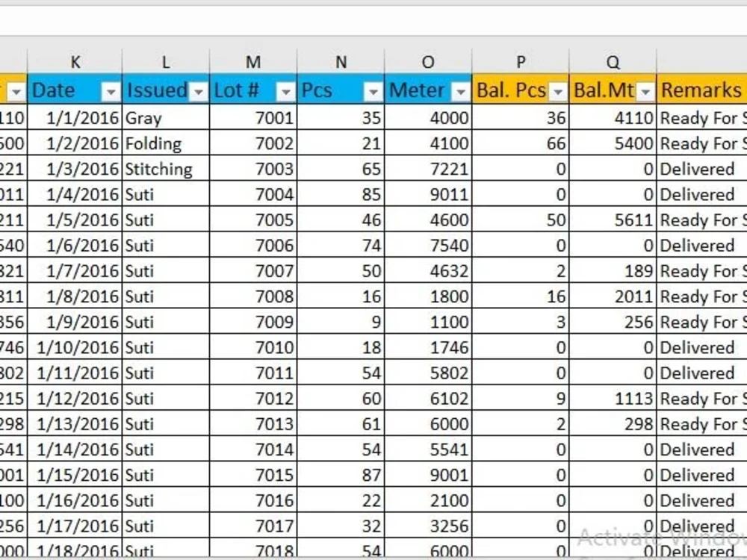Open the Meter column filter dropdown
The height and width of the screenshot is (560, 747).
click(461, 91)
